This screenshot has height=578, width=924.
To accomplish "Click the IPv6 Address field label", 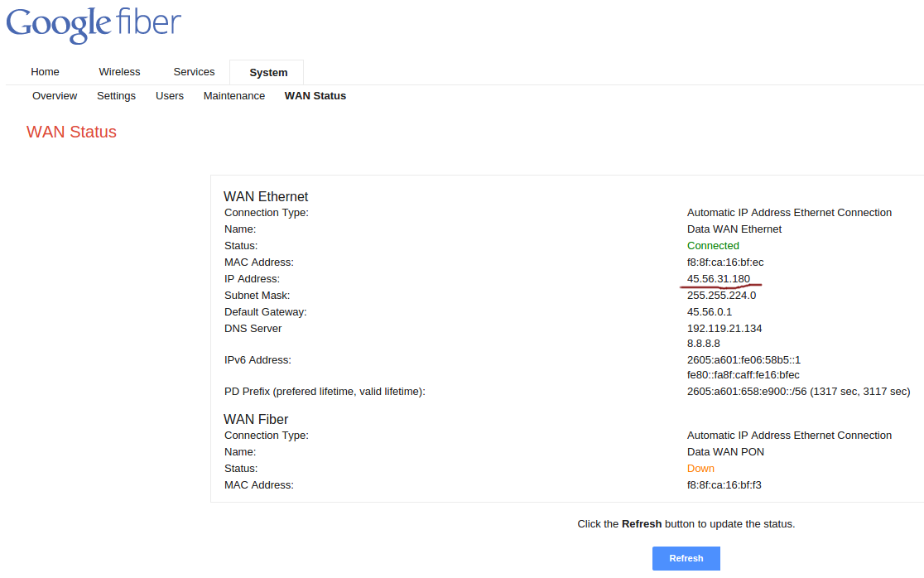I will (257, 360).
